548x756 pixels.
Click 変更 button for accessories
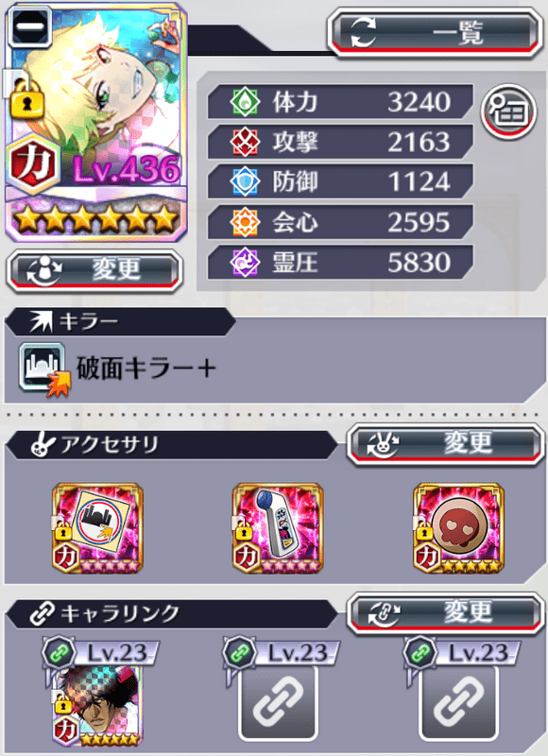[x=445, y=443]
